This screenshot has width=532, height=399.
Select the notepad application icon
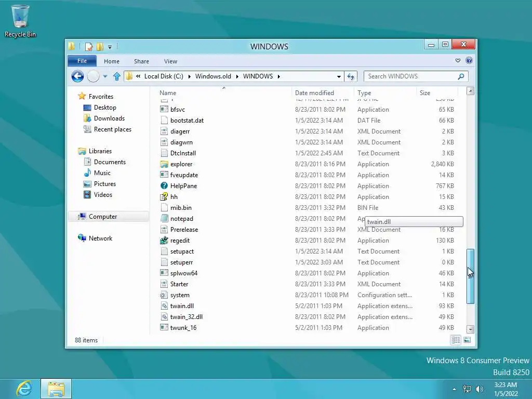click(164, 219)
